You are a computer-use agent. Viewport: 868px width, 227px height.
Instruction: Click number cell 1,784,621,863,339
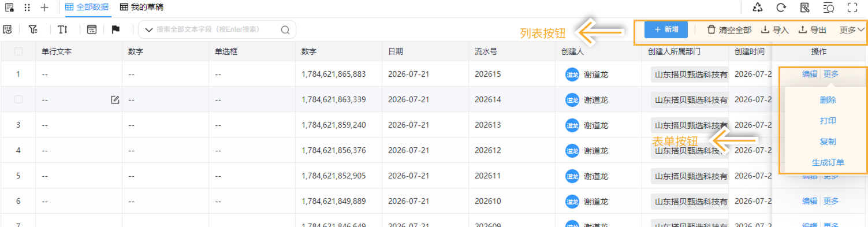click(x=333, y=99)
